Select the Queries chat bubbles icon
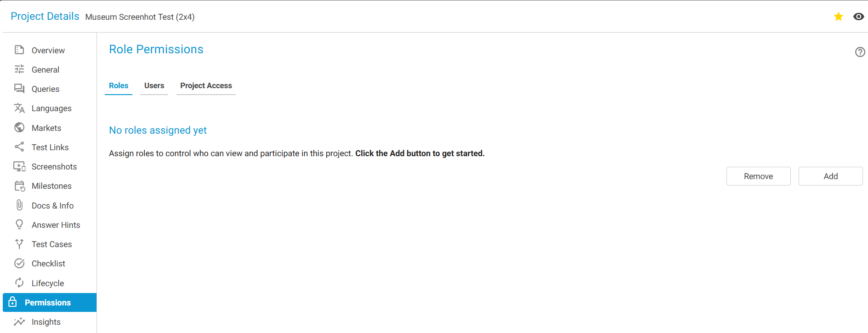This screenshot has height=333, width=868. [19, 89]
